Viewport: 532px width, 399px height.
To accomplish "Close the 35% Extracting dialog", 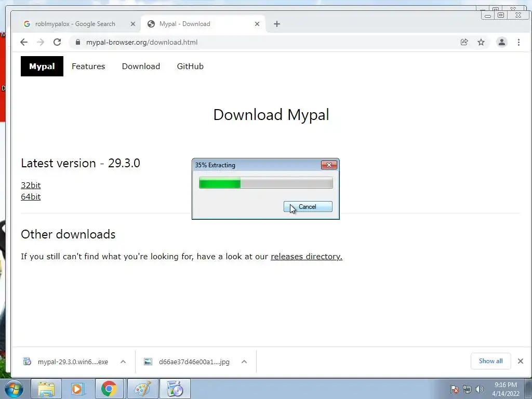I will [329, 165].
